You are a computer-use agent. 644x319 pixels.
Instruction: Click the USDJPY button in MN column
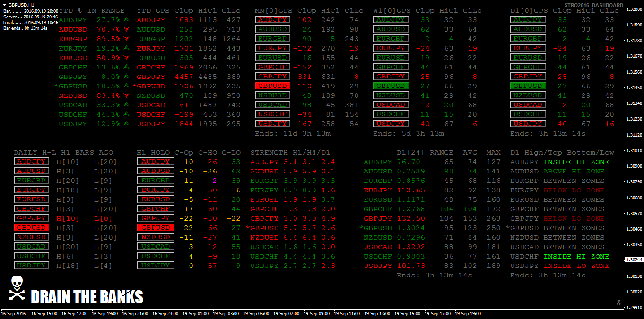pos(272,124)
